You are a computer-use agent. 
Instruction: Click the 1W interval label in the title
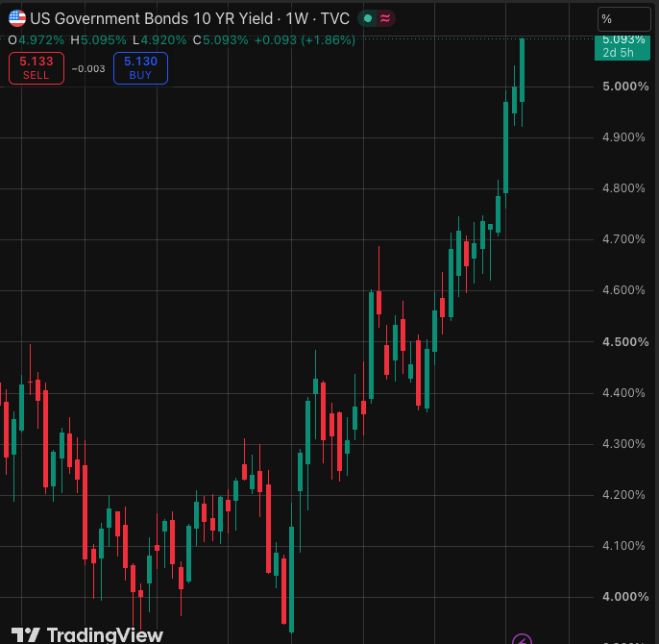tap(297, 18)
